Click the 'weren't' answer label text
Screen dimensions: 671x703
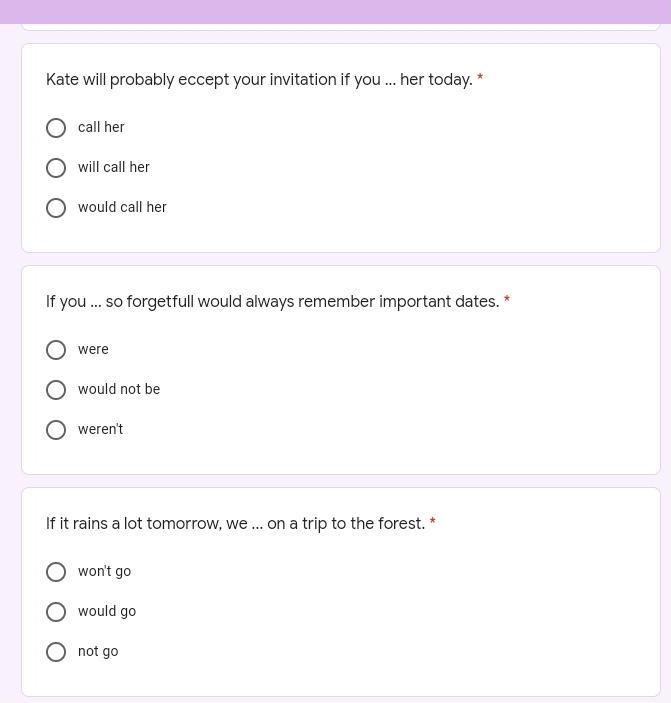click(100, 429)
